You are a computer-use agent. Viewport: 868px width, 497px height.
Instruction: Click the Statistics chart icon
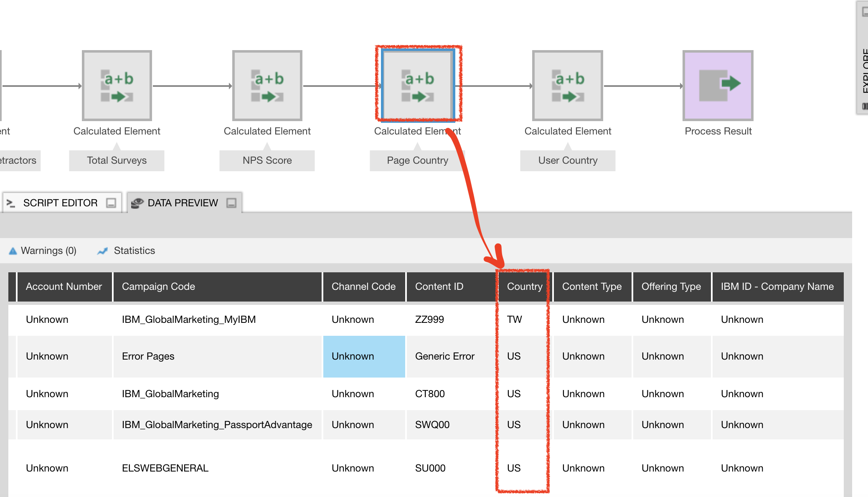102,251
